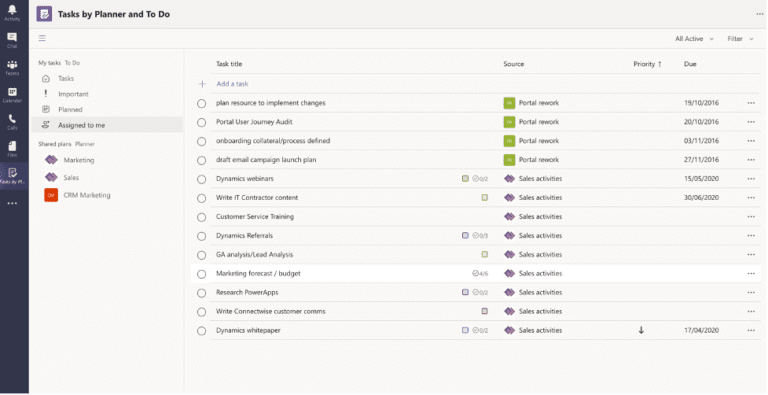Viewport: 768px width, 395px height.
Task: Sort by the Due column header
Action: click(x=690, y=64)
